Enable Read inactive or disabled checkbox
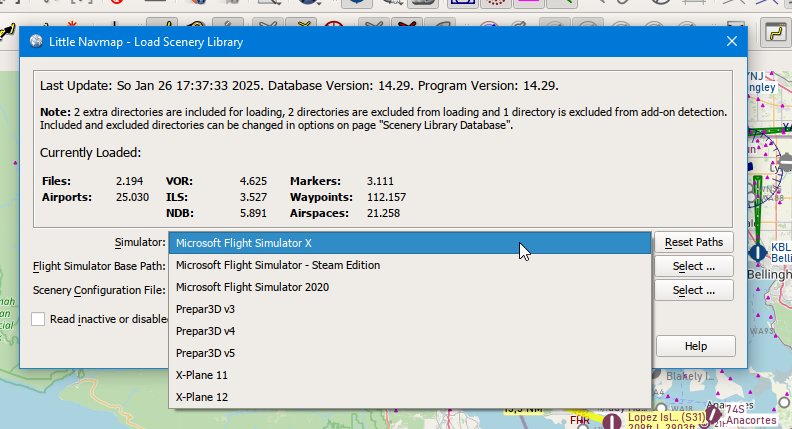This screenshot has height=429, width=792. pos(38,319)
